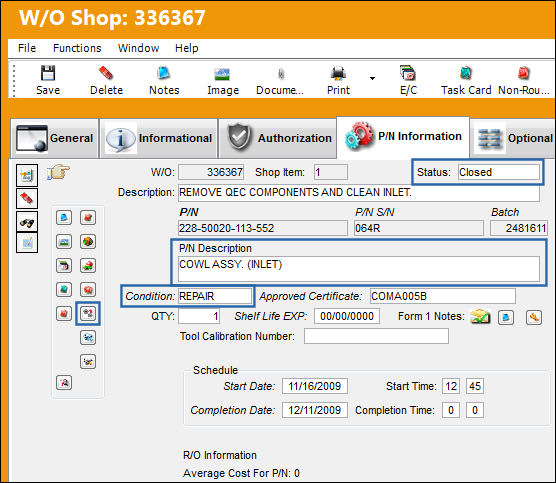Expand the Print dropdown arrow
The width and height of the screenshot is (556, 483).
(372, 78)
